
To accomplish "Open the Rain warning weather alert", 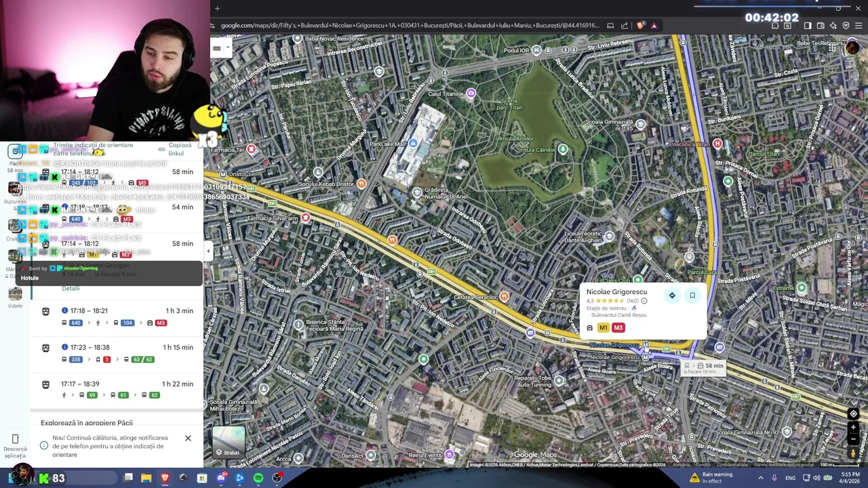I will click(711, 478).
